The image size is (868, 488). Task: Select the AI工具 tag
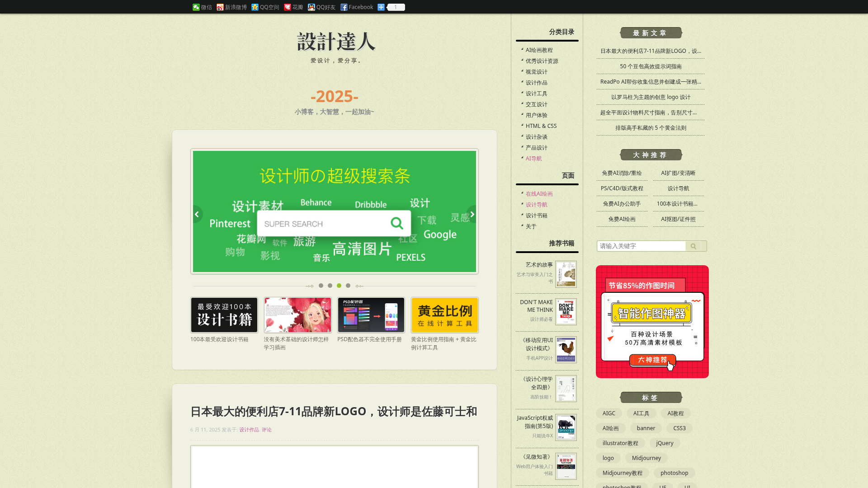641,413
